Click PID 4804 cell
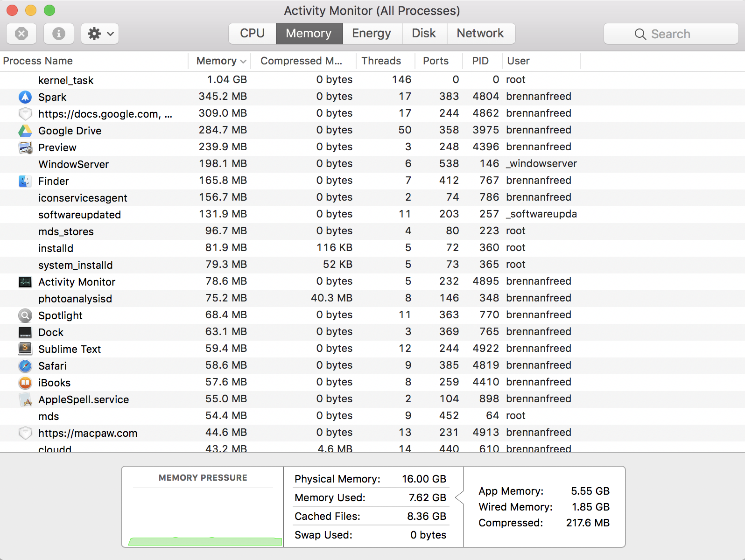This screenshot has width=745, height=560. pos(486,96)
